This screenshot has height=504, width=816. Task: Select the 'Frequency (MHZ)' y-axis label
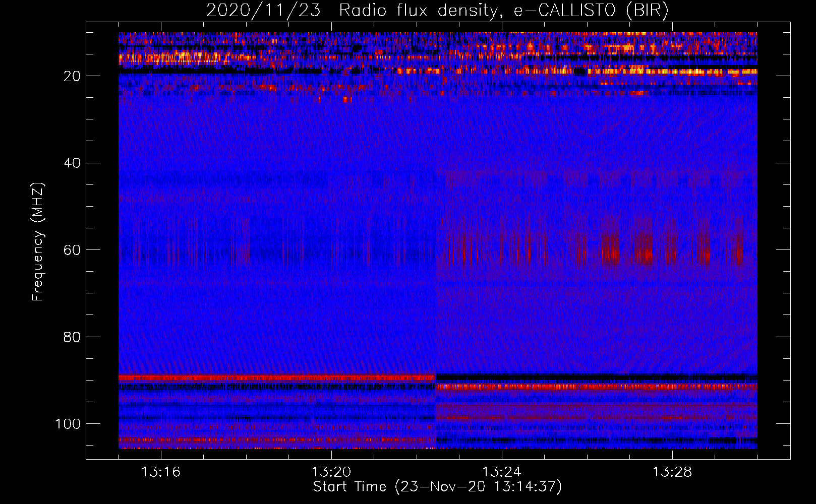point(38,241)
